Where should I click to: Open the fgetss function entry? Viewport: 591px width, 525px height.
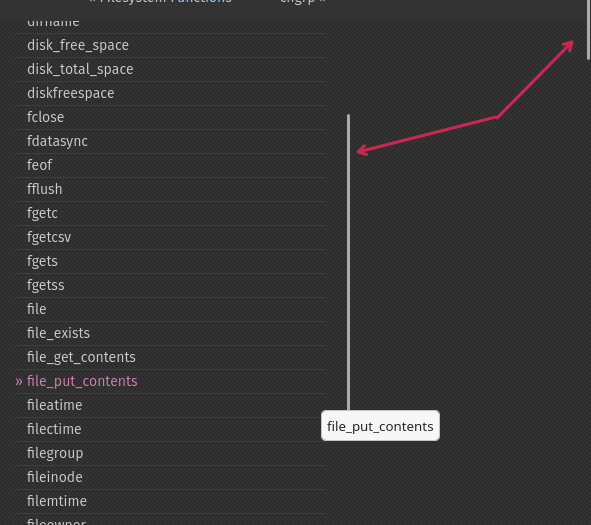click(46, 285)
